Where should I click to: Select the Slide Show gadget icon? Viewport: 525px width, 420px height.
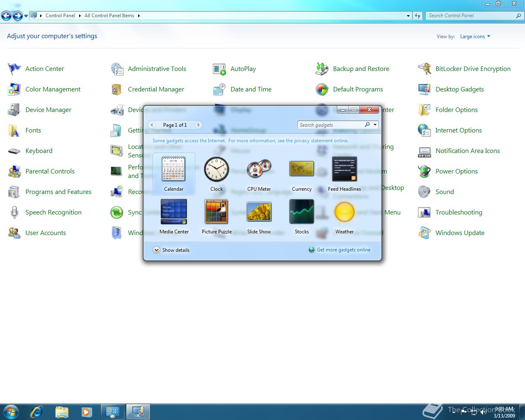click(259, 212)
